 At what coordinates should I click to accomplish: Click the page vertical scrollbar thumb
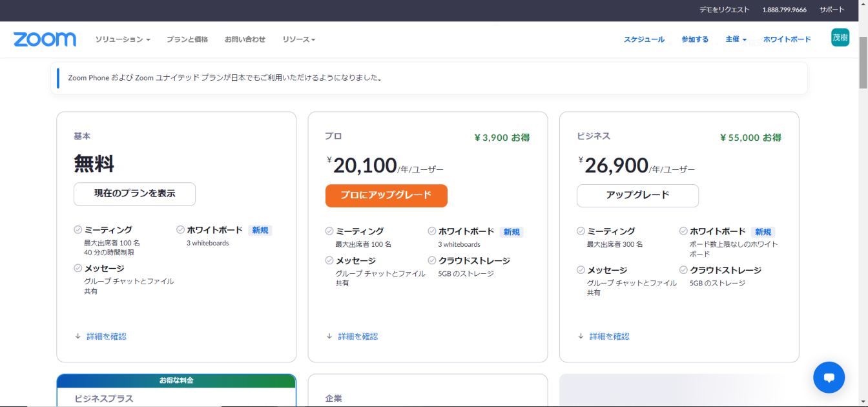pyautogui.click(x=863, y=58)
